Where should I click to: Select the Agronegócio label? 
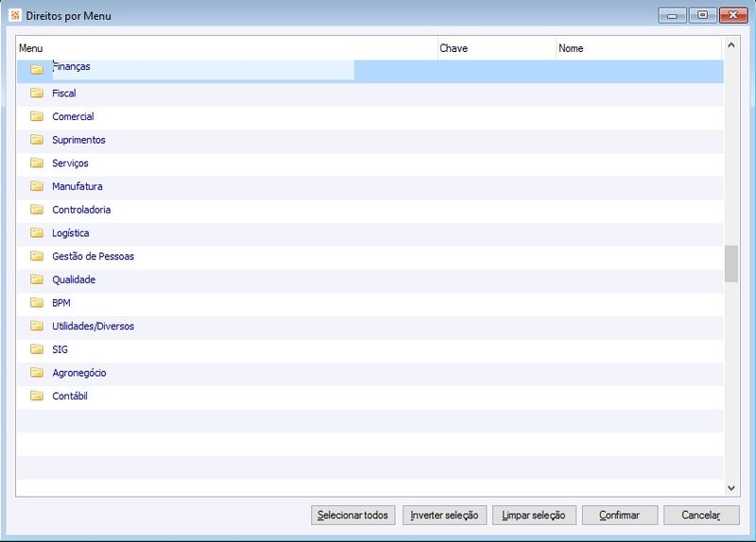pyautogui.click(x=79, y=373)
